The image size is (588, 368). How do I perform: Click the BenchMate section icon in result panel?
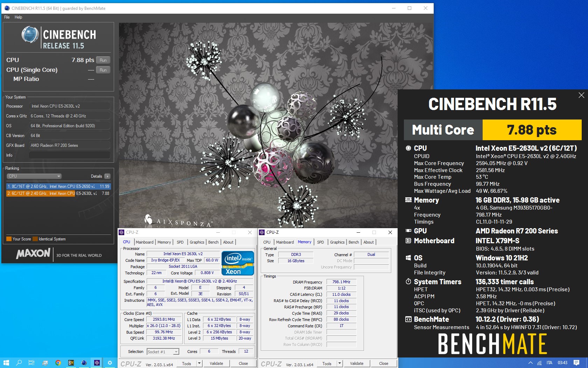point(408,319)
